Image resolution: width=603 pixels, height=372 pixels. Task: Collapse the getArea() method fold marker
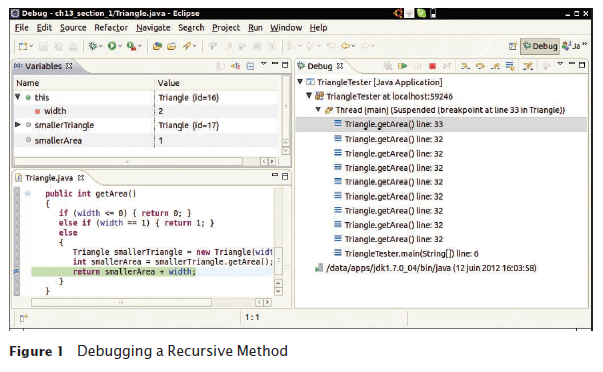point(27,194)
